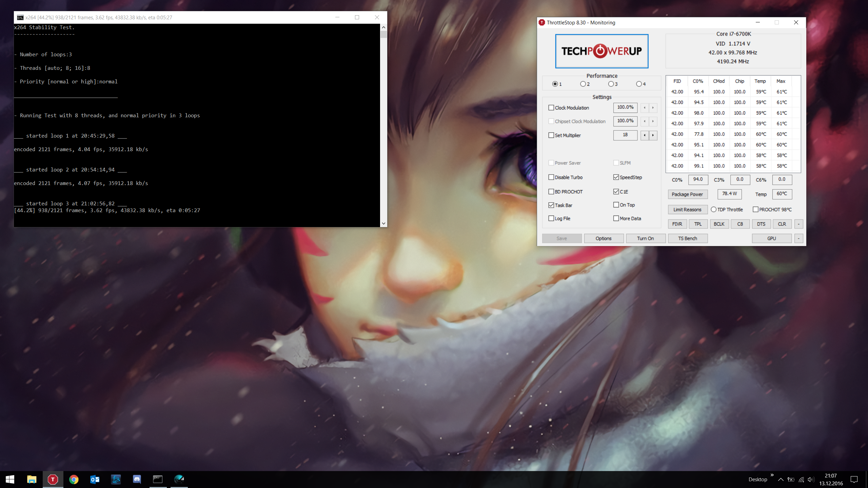Click the volume icon in system tray
The width and height of the screenshot is (868, 488).
click(x=811, y=480)
